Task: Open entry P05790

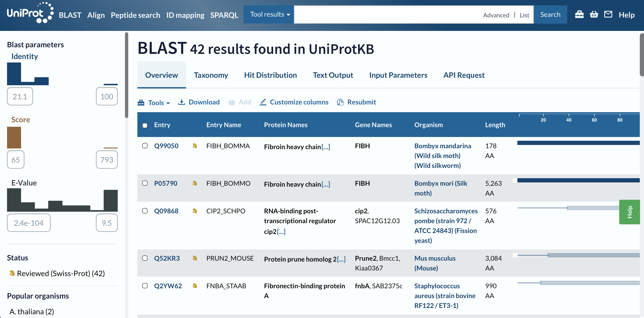Action: click(x=165, y=183)
